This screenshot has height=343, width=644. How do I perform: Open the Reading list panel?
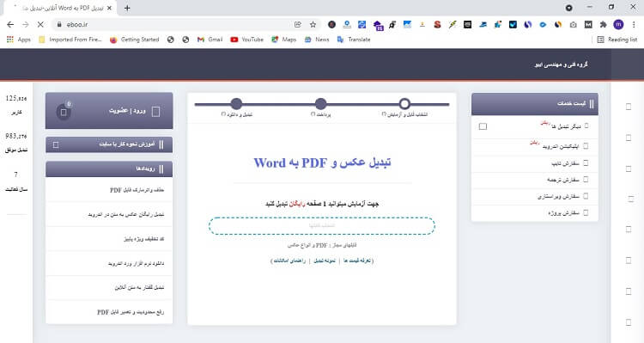(x=617, y=40)
